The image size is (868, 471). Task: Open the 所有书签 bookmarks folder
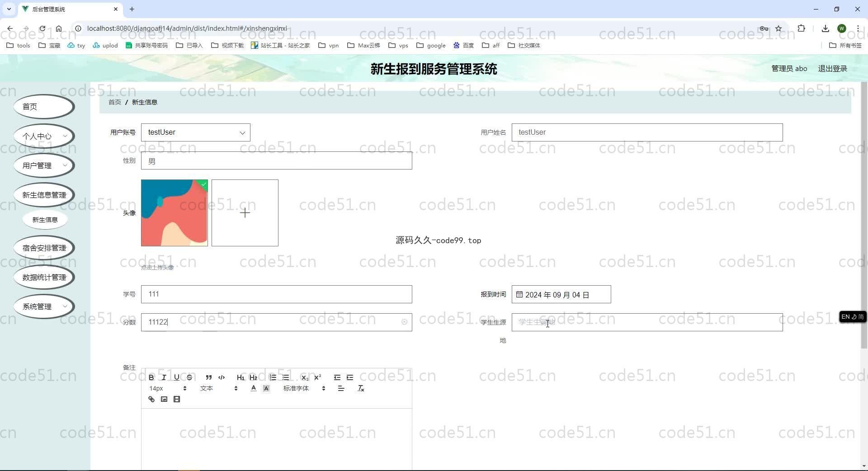click(845, 45)
